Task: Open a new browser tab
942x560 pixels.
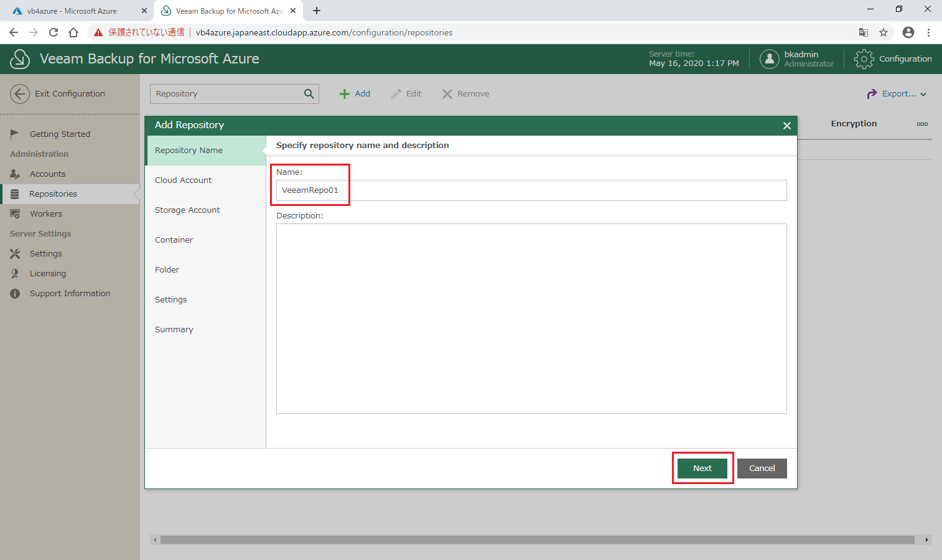Action: point(317,11)
